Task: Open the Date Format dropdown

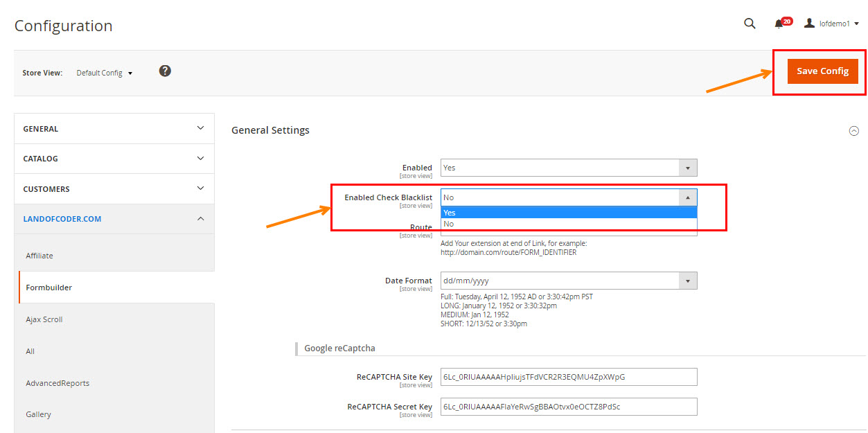Action: [x=568, y=281]
